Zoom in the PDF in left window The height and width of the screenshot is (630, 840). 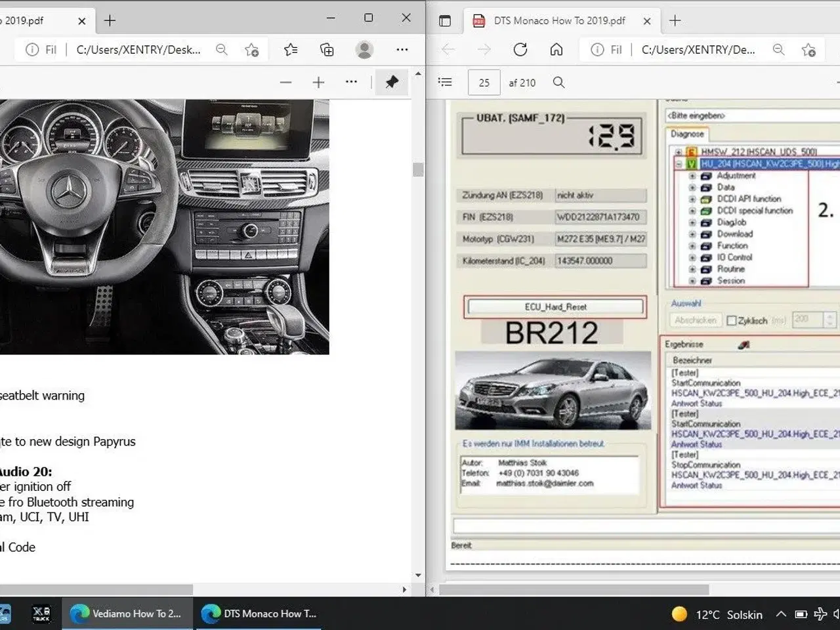coord(318,83)
